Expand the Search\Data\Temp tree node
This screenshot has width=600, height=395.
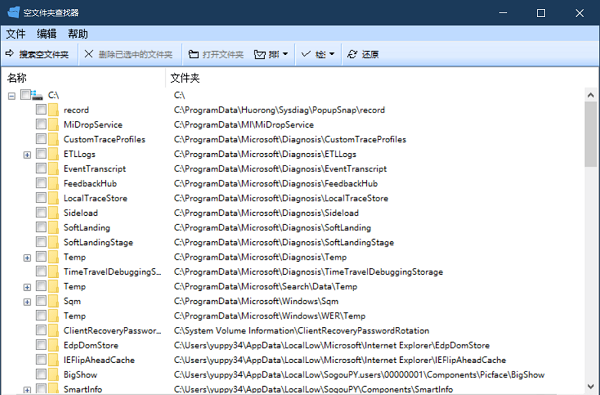[27, 287]
